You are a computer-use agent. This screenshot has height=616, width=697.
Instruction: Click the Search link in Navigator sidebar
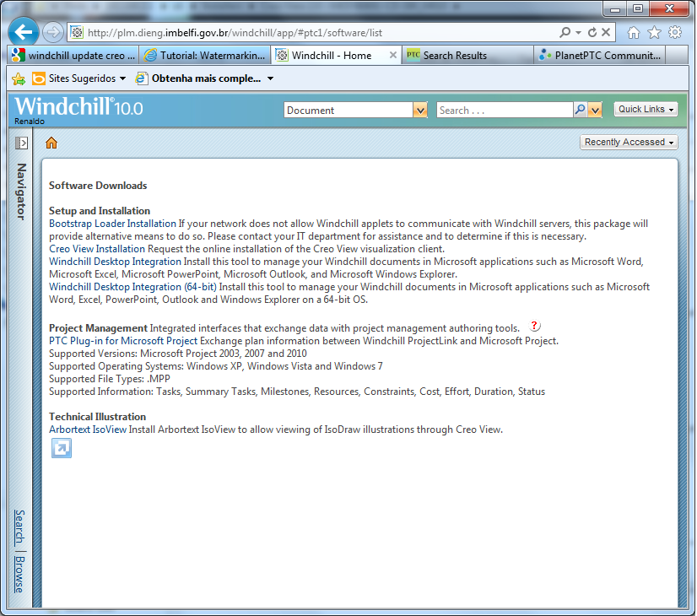(19, 527)
